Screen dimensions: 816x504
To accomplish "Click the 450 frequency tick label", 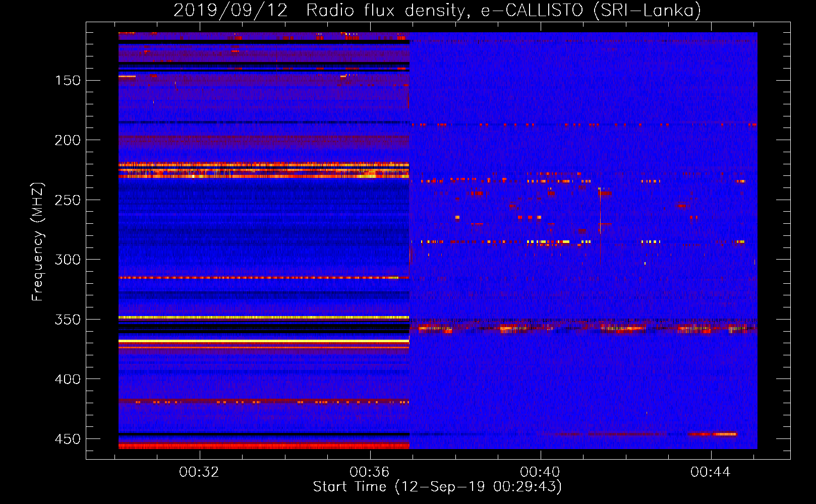I will (x=68, y=439).
